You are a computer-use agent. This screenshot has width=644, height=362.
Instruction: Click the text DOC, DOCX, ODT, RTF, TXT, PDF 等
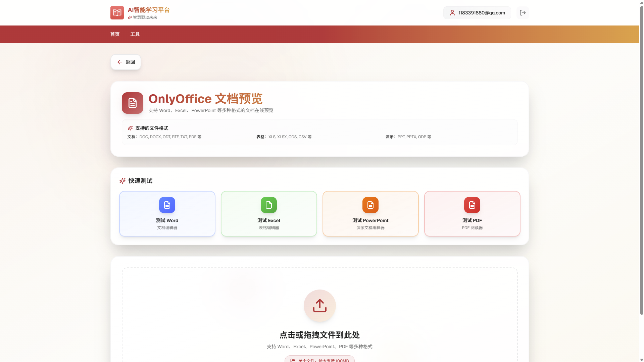[x=170, y=137]
